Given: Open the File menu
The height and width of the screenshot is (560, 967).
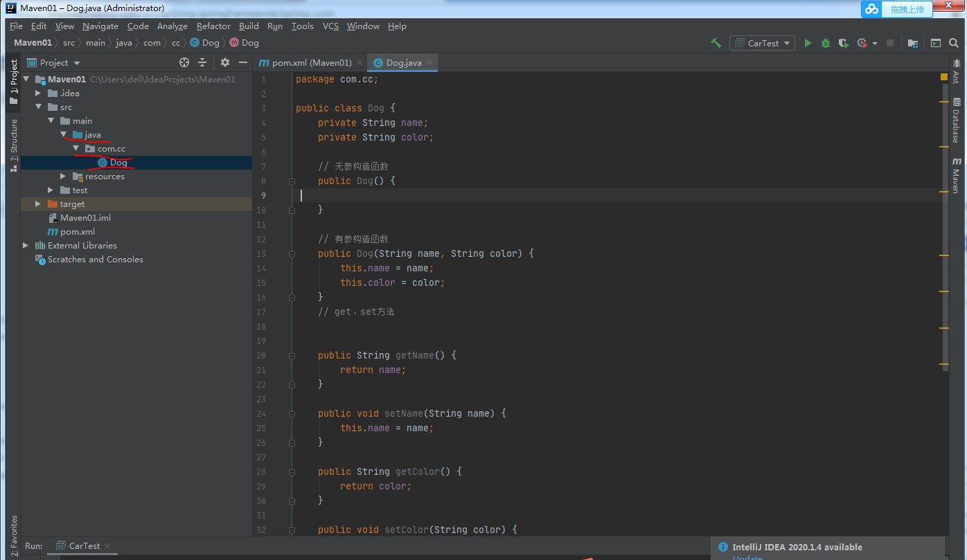Looking at the screenshot, I should click(x=16, y=26).
